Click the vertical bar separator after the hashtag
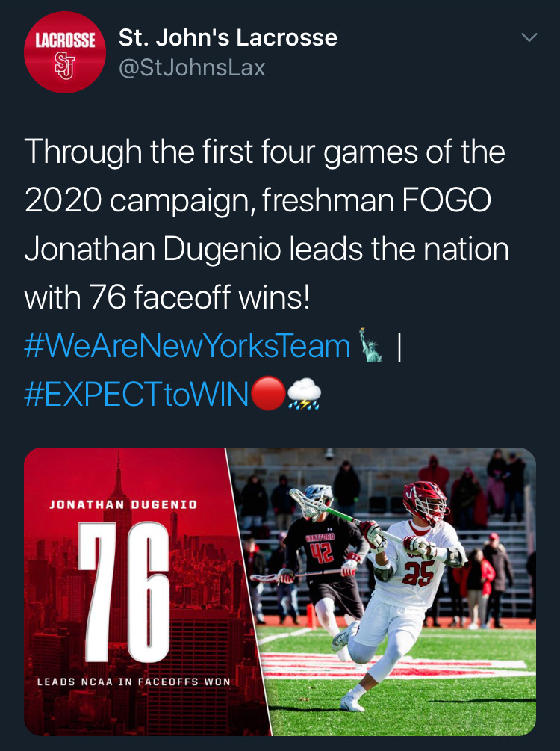The width and height of the screenshot is (560, 751). (x=400, y=347)
